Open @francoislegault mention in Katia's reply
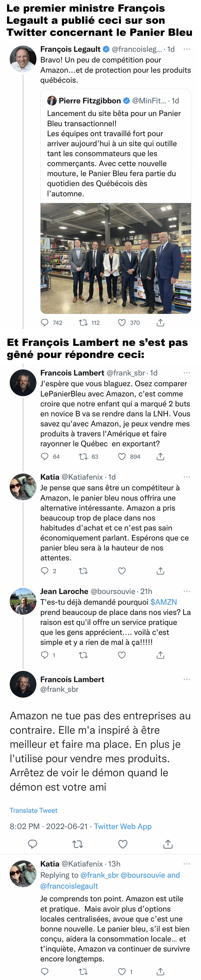This screenshot has width=201, height=980. click(69, 886)
